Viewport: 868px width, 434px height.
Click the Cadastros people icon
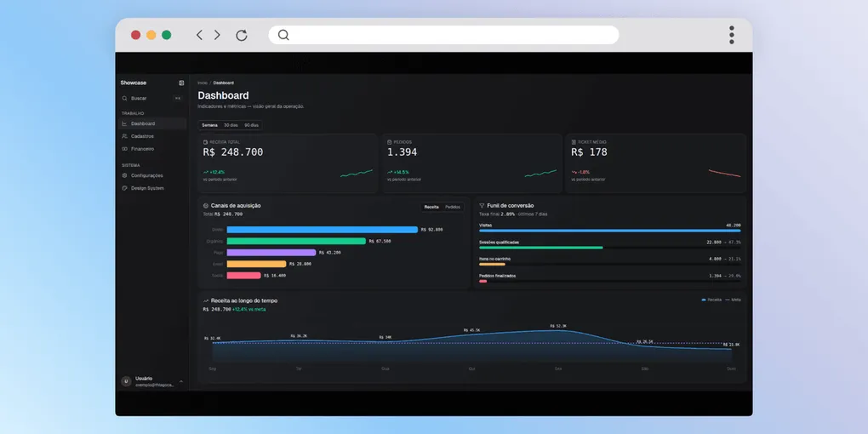124,136
